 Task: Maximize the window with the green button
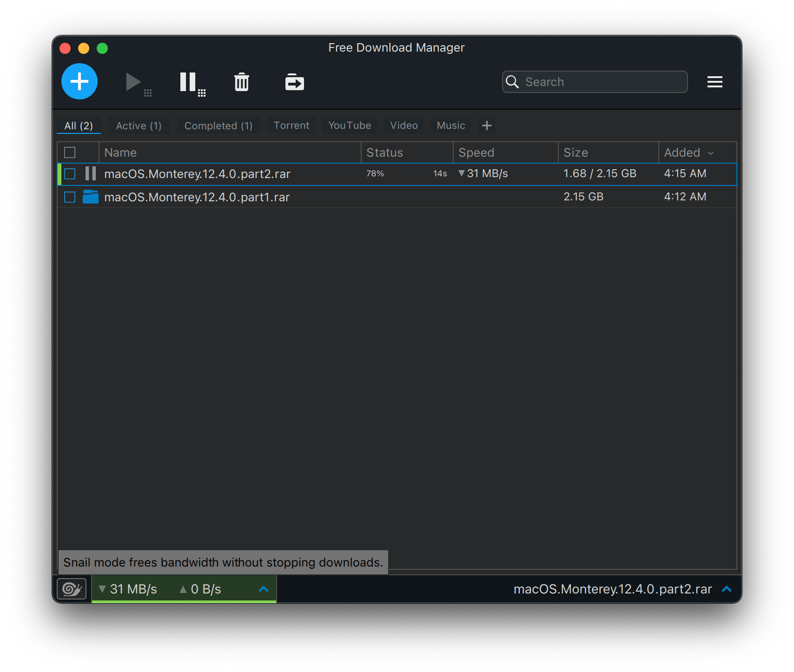[102, 48]
